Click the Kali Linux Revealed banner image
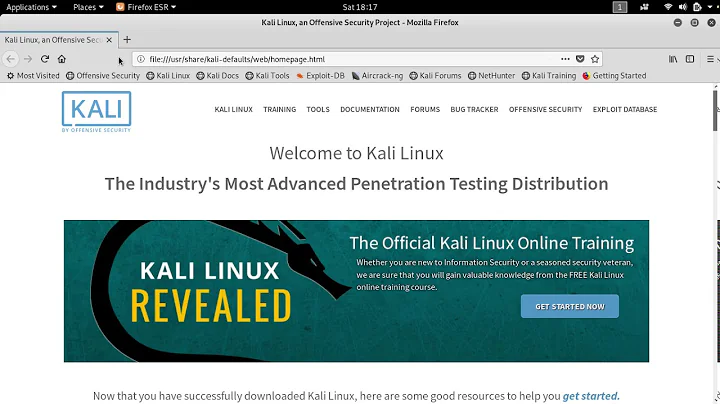 [x=356, y=291]
